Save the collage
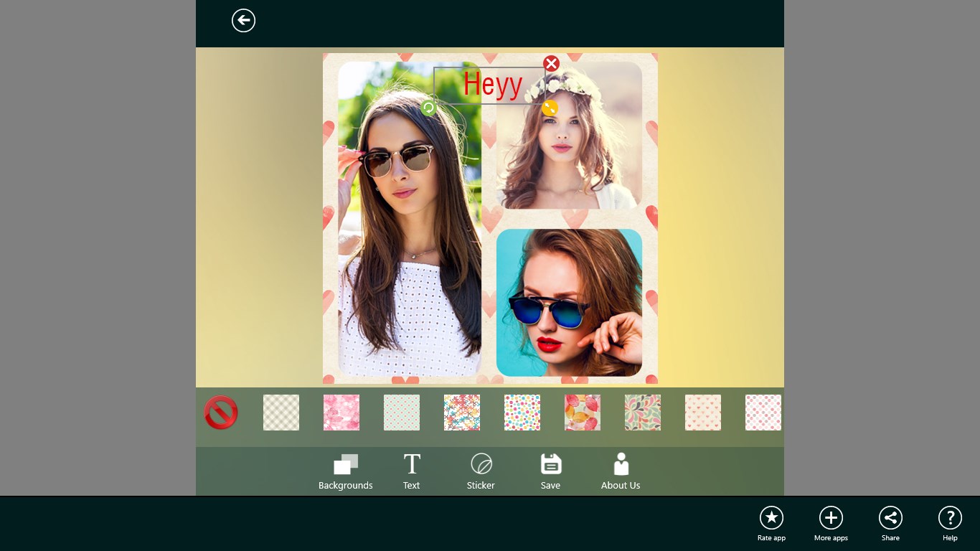 tap(550, 471)
